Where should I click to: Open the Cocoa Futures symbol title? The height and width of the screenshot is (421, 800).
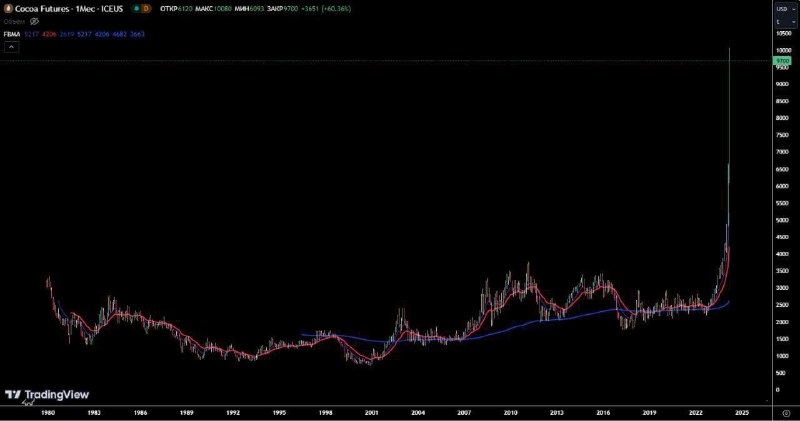click(69, 9)
